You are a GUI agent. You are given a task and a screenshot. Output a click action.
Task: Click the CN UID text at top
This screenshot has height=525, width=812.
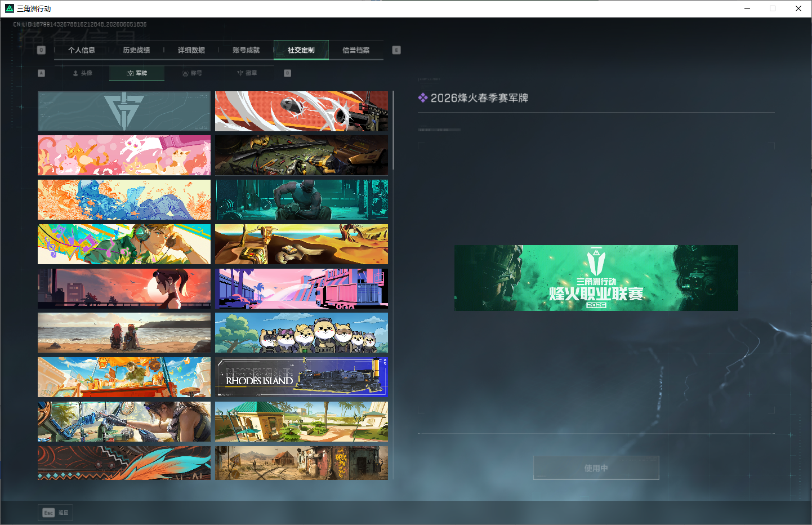click(x=80, y=24)
